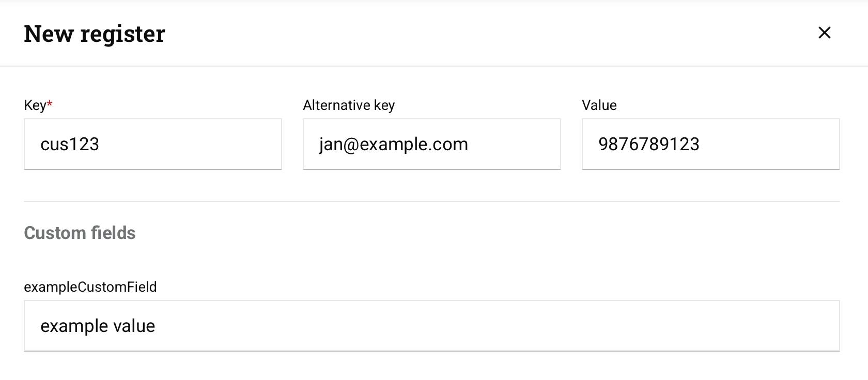Click the blank space right of "cus123"
Screen dimensions: 868x380
pyautogui.click(x=207, y=144)
